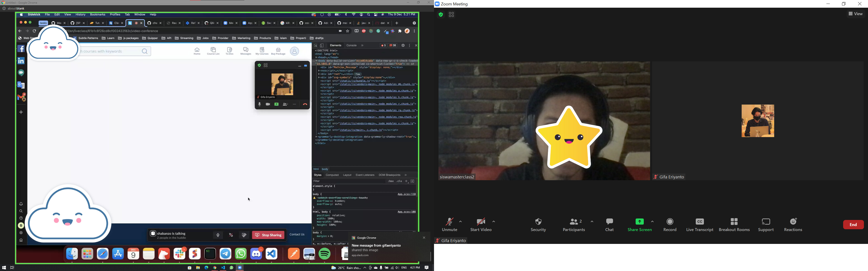Open the App.scss:118 source link

click(x=406, y=194)
